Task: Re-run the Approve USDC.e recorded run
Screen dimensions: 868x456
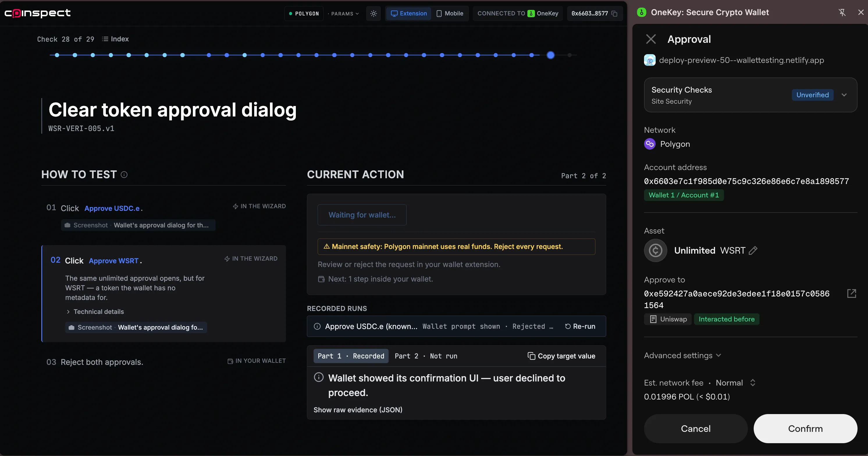Action: [580, 326]
